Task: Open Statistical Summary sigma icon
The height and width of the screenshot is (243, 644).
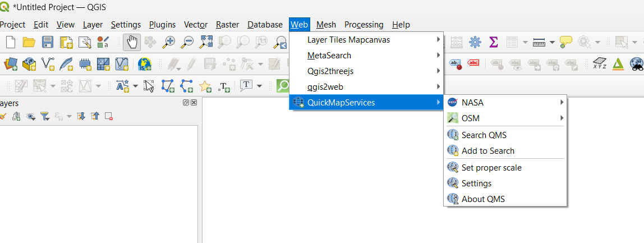Action: coord(494,42)
